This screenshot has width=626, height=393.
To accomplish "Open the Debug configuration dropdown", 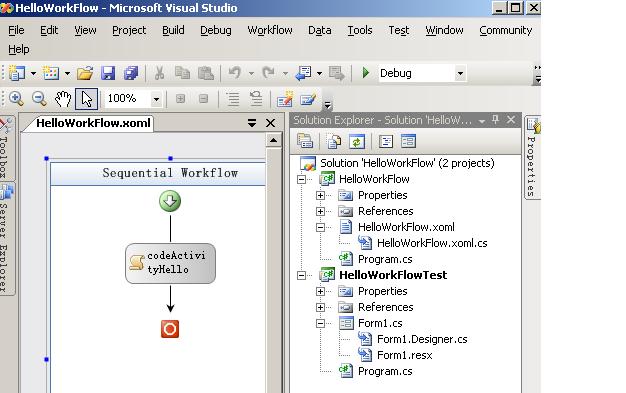I will tap(460, 73).
